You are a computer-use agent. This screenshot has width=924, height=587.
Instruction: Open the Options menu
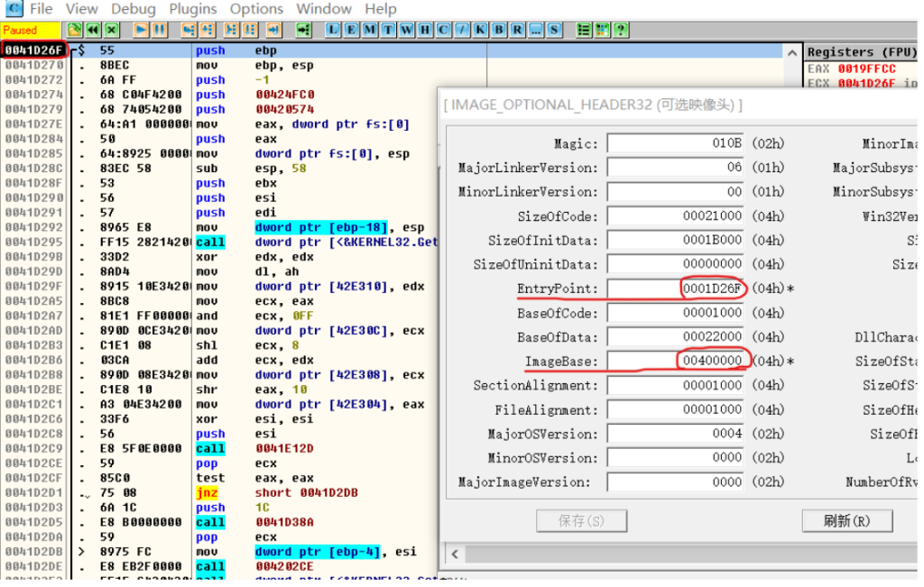click(256, 9)
